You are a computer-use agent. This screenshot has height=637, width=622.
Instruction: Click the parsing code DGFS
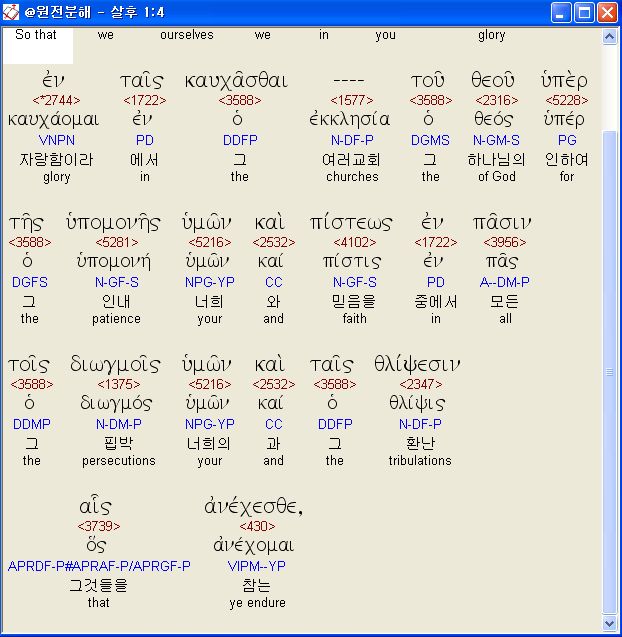tap(30, 282)
